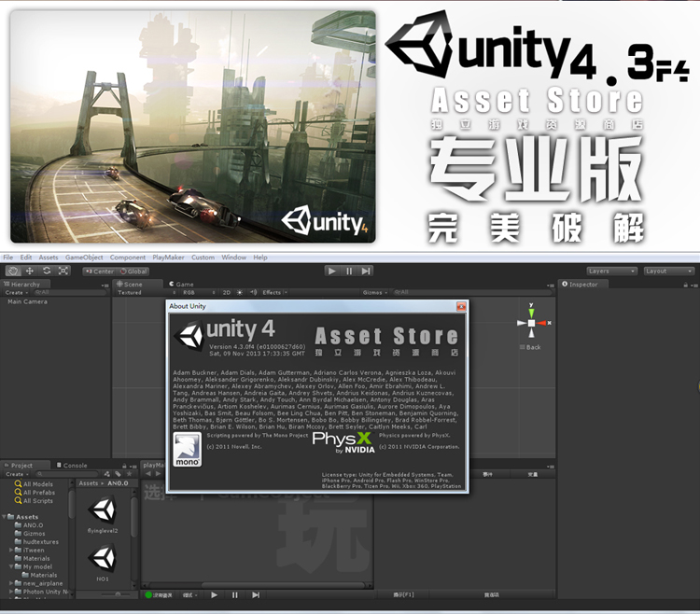Open the Edit menu

coord(26,258)
